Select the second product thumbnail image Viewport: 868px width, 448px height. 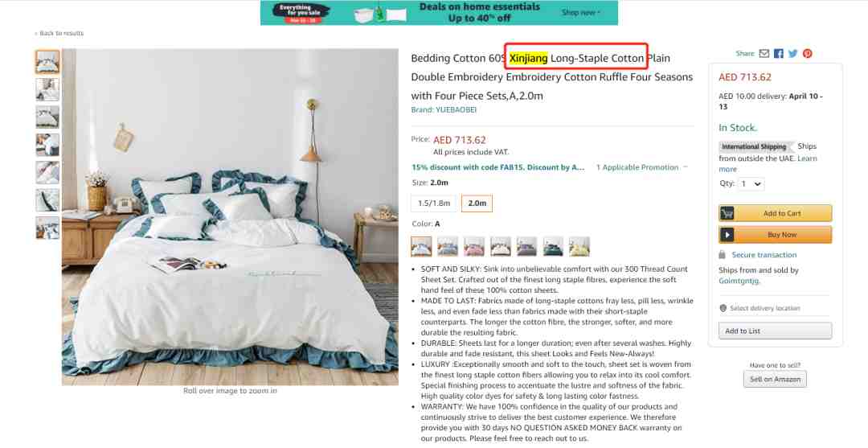click(47, 90)
